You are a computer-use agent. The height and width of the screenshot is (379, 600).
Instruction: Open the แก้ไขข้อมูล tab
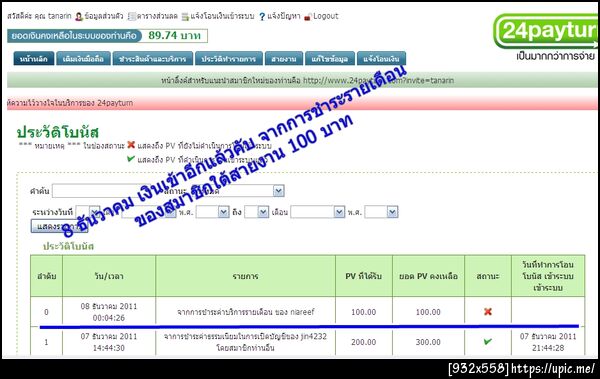330,59
